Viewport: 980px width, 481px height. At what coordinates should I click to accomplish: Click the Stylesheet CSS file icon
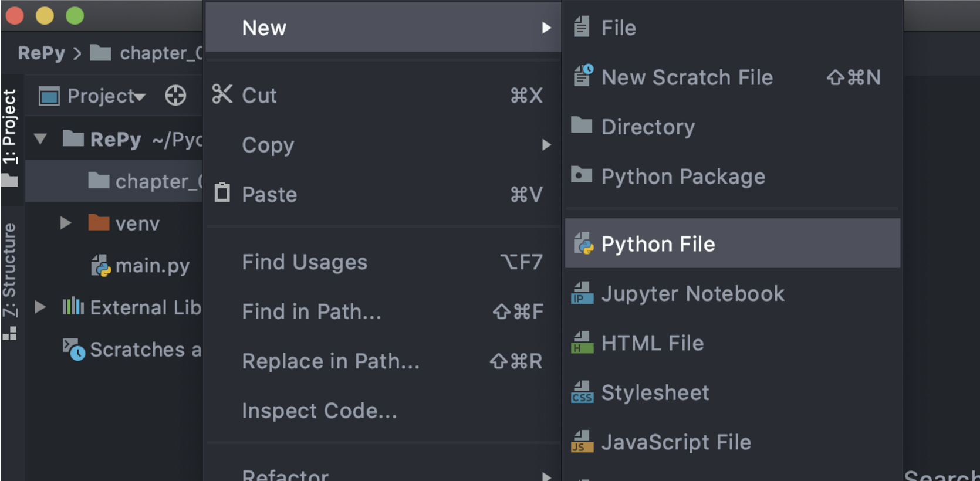[582, 392]
